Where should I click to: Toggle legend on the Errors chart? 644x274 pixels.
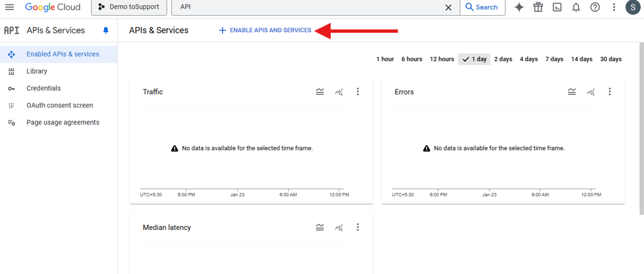tap(572, 92)
